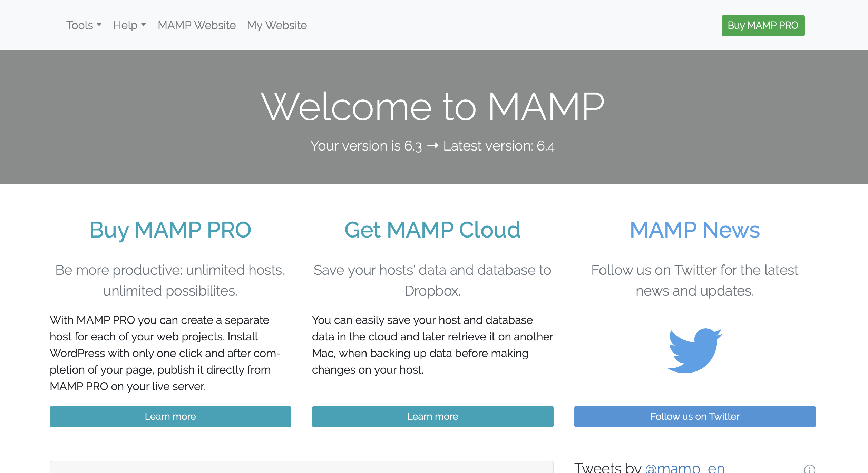
Task: Click the Tools dropdown caret arrow
Action: [99, 25]
